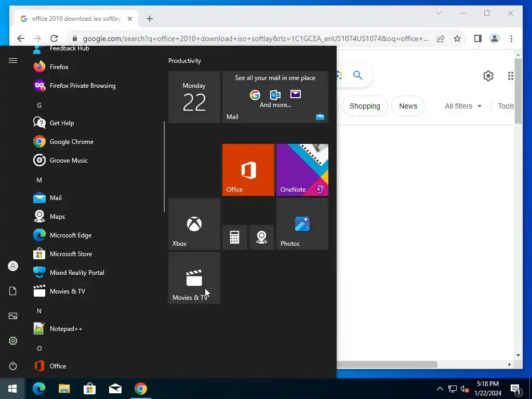Open the Chrome tab search chevron

[439, 13]
